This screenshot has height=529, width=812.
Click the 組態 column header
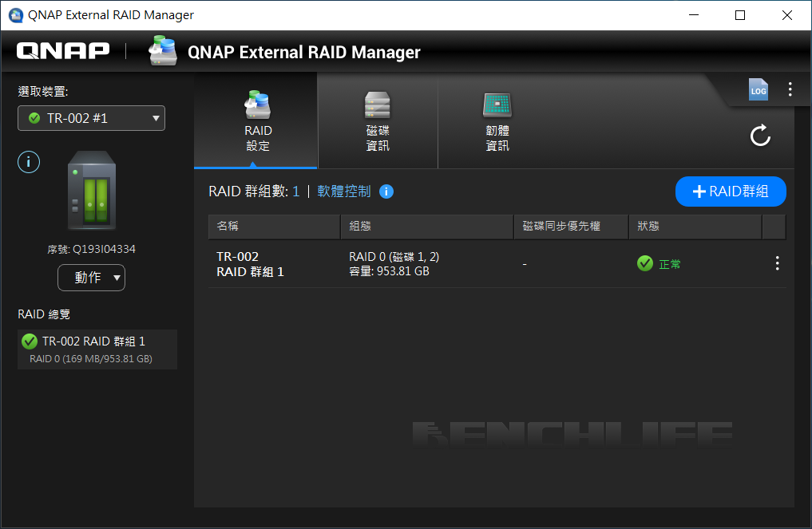[426, 226]
